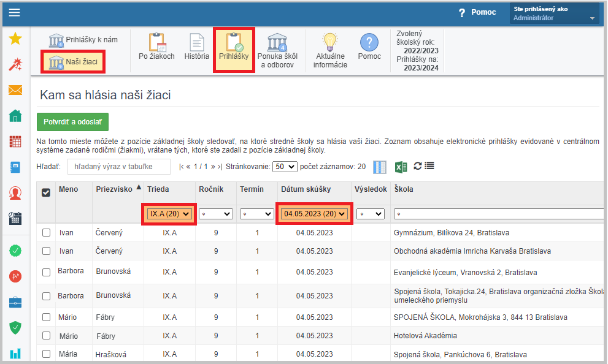The image size is (608, 364).
Task: Toggle the select-all checkbox in table header
Action: tap(46, 192)
